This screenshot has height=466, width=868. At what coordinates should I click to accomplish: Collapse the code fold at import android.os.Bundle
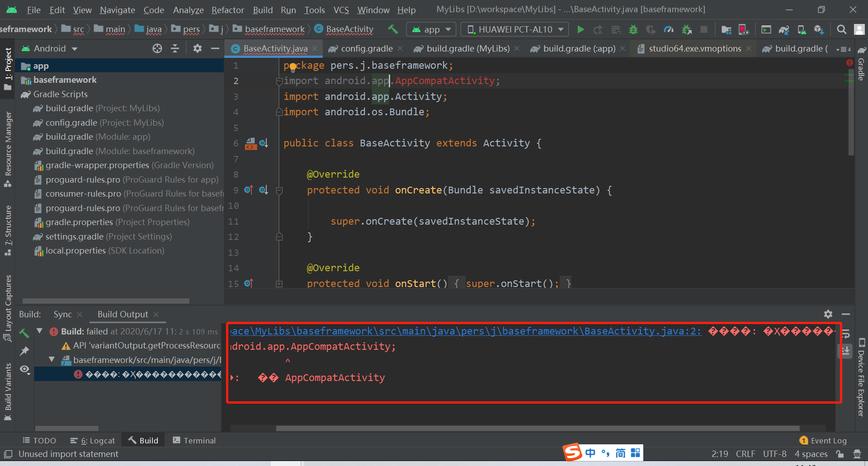tap(279, 112)
